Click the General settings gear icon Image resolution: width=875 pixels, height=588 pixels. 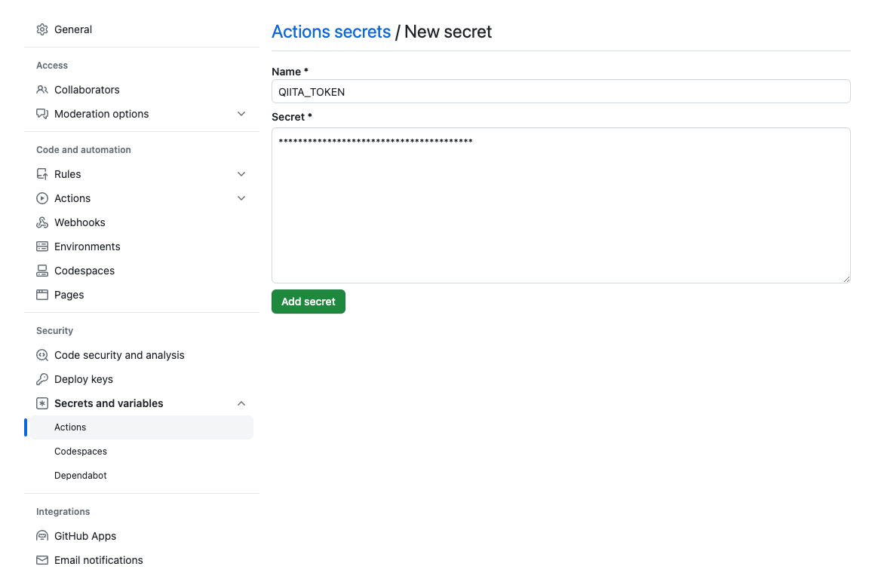coord(42,29)
